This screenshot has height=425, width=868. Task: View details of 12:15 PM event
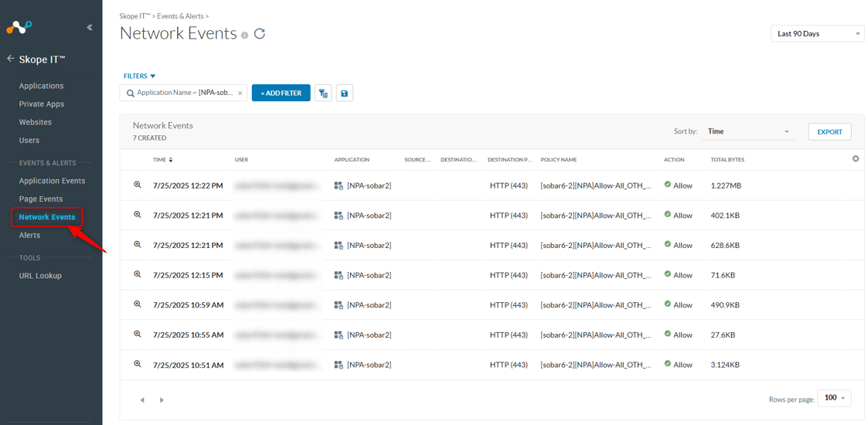coord(138,274)
